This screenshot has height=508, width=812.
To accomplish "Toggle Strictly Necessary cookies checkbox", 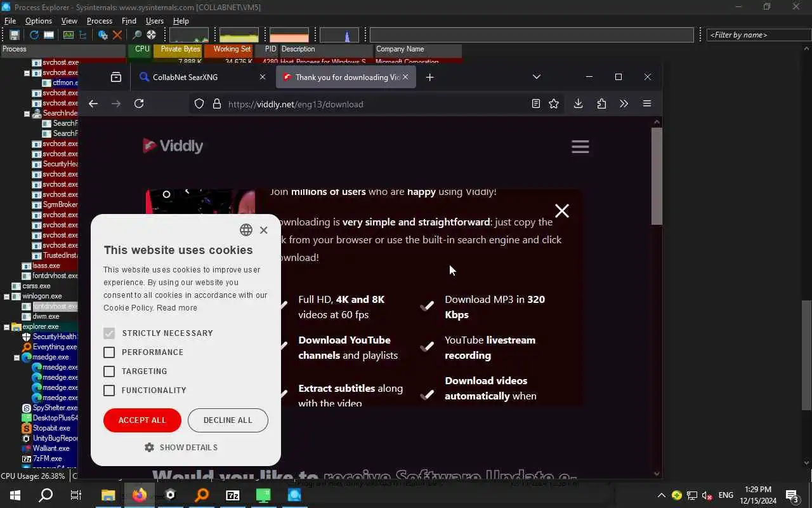I will coord(109,333).
